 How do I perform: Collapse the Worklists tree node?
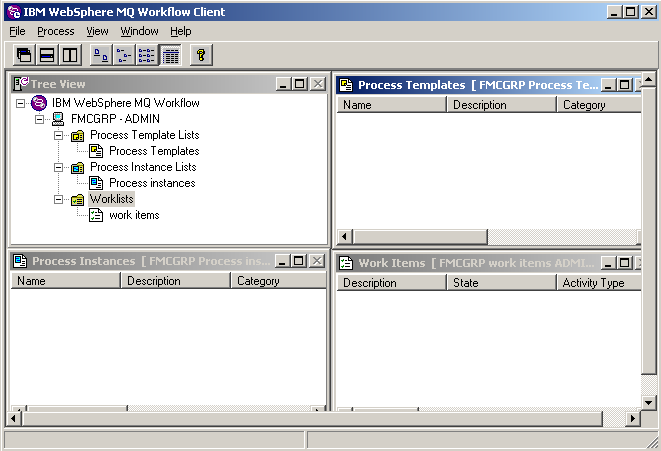click(x=59, y=199)
